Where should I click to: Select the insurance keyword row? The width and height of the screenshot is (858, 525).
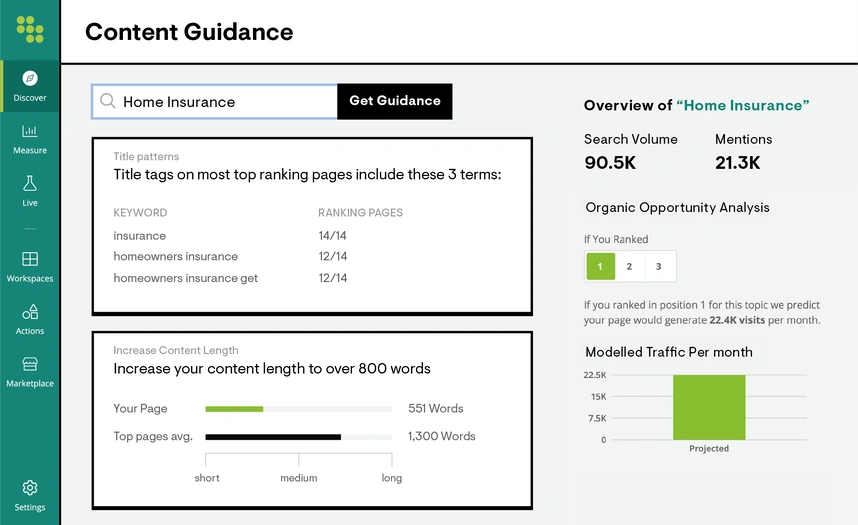(312, 236)
